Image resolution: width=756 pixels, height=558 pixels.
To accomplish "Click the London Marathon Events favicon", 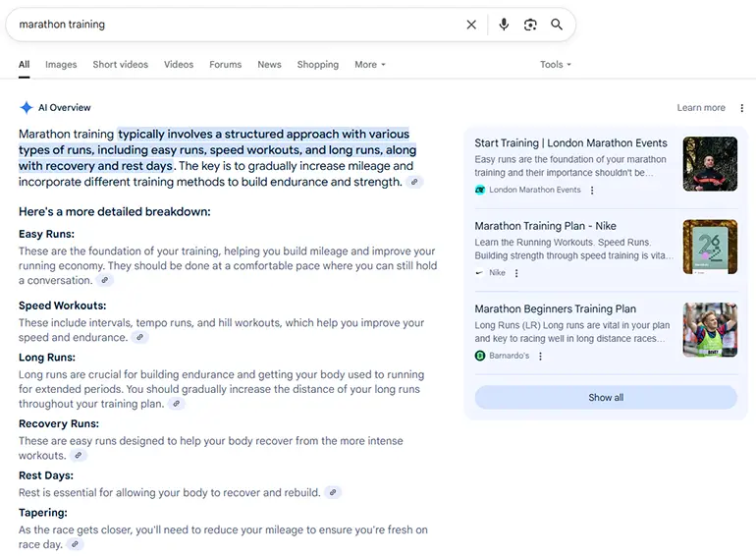I will coord(480,190).
